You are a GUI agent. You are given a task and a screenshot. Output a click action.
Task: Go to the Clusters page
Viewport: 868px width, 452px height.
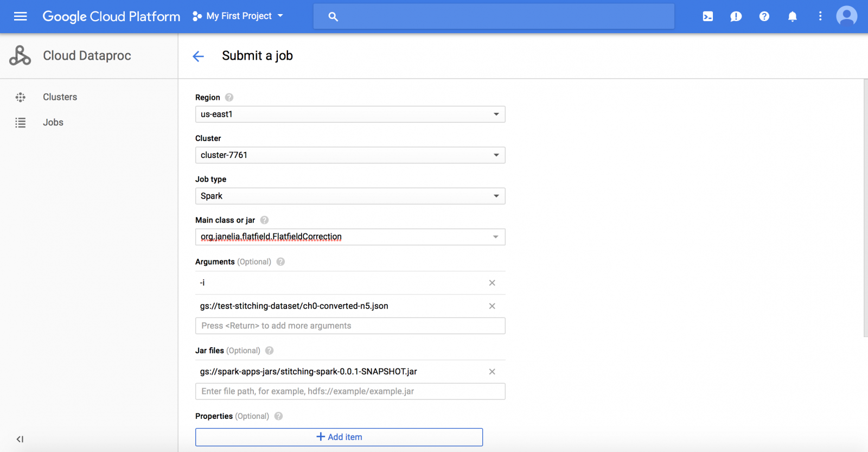pos(60,97)
